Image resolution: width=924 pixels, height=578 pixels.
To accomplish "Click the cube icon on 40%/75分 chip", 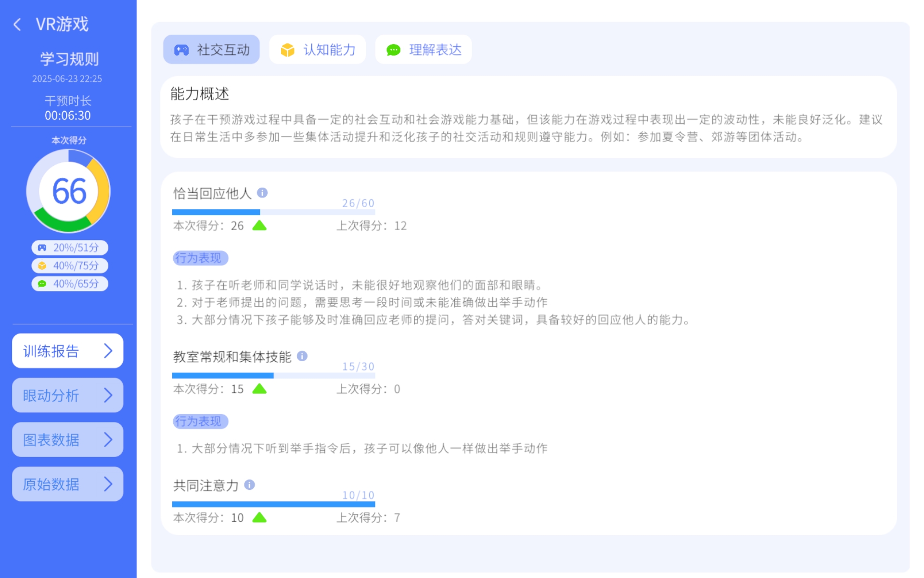I will pos(42,265).
